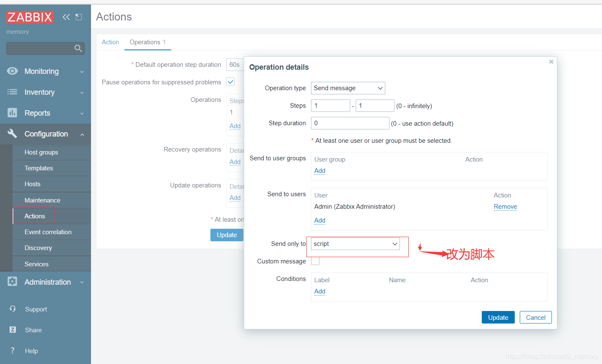Enable the Custom message checkbox
The height and width of the screenshot is (364, 602).
[x=315, y=261]
